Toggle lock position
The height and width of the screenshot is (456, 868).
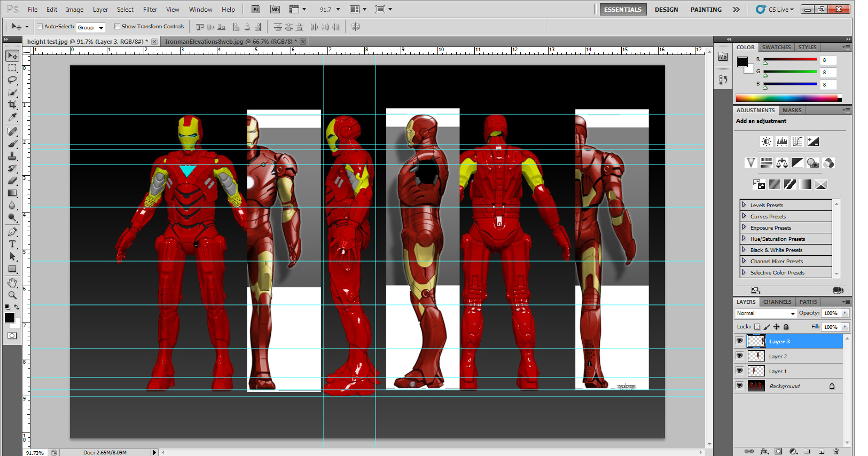coord(777,327)
